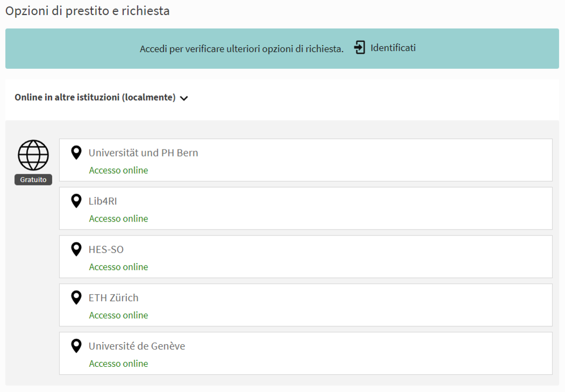The height and width of the screenshot is (392, 565).
Task: Click the location pin next to ETH Zürich
Action: pos(76,297)
